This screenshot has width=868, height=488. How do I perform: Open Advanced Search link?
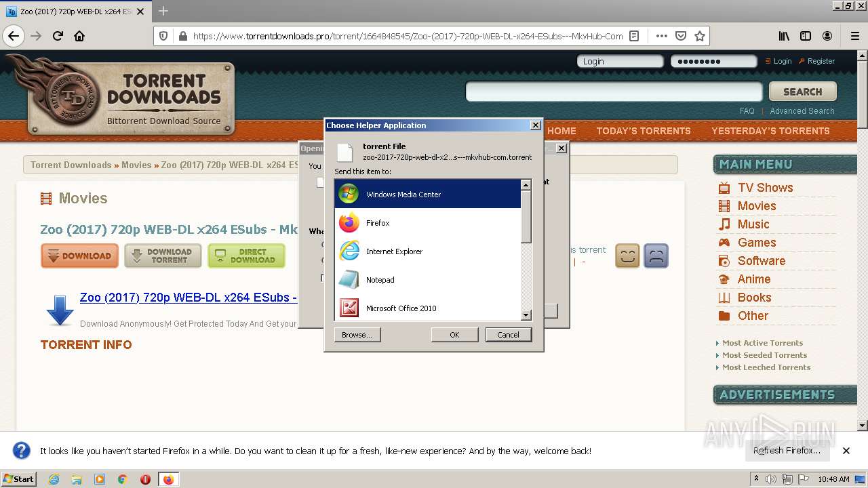802,111
